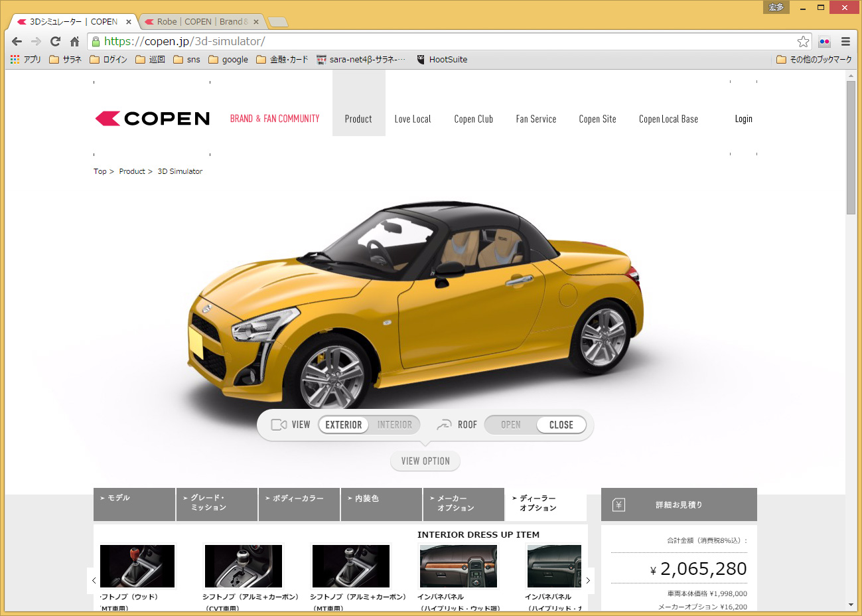
Task: Bookmark page with the star icon
Action: 803,41
